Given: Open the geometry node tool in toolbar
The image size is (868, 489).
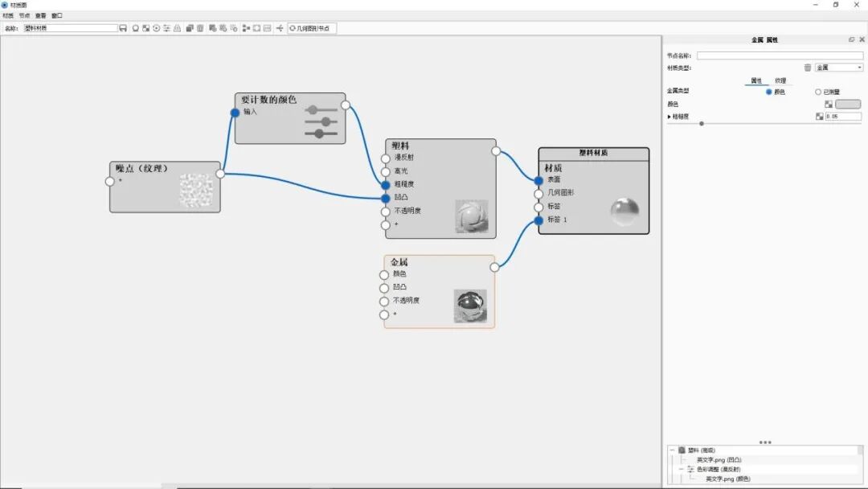Looking at the screenshot, I should coord(309,27).
